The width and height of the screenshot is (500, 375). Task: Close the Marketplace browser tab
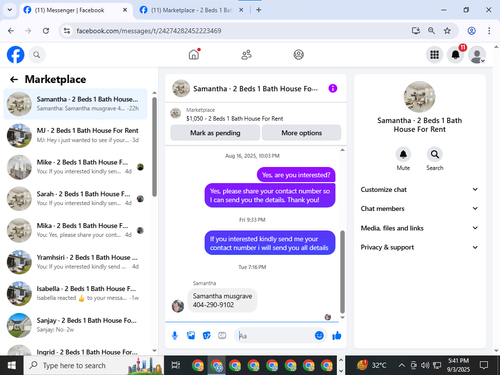(x=241, y=10)
